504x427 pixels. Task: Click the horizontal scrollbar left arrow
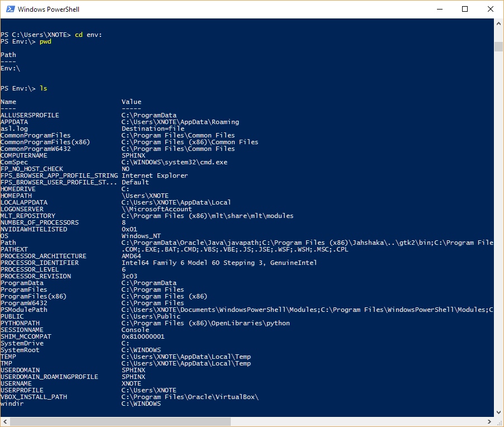[5, 421]
